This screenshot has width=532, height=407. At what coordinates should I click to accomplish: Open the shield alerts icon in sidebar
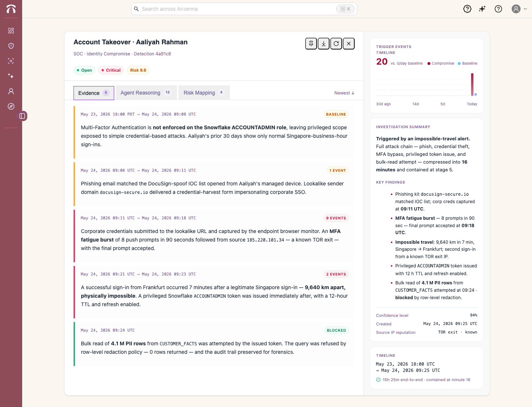pos(11,46)
